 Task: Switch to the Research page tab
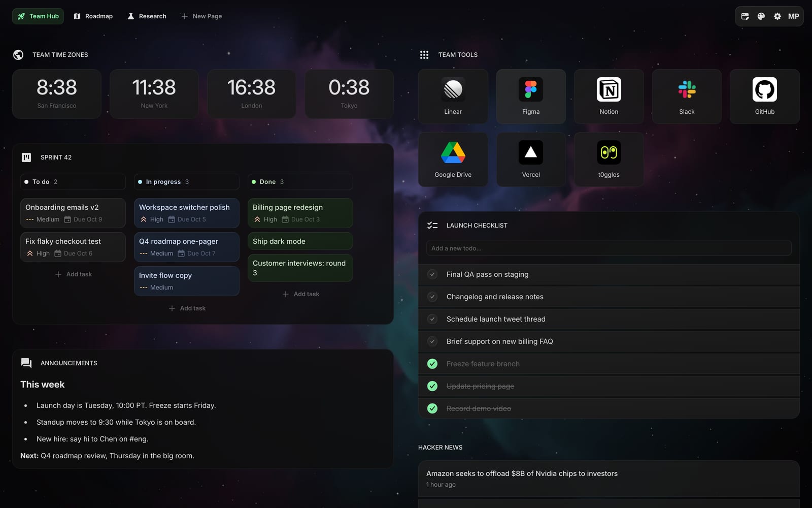(147, 16)
